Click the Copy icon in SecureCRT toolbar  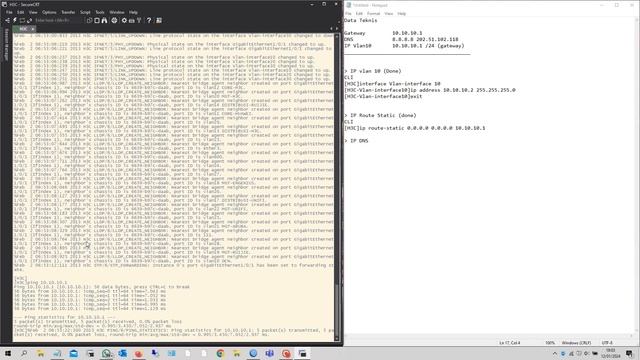tap(89, 20)
